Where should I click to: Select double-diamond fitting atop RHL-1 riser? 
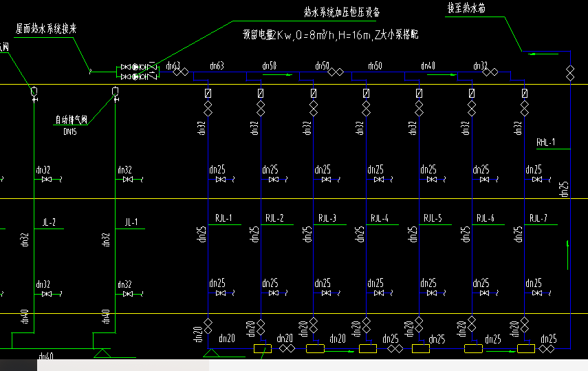pyautogui.click(x=570, y=73)
